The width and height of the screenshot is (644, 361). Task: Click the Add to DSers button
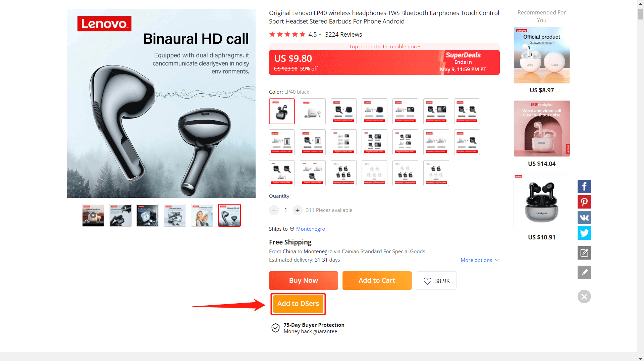pos(298,304)
